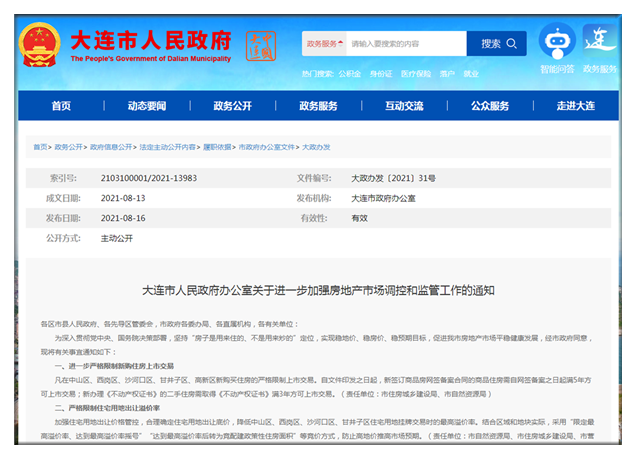Select 政务公开 in the navigation bar

pyautogui.click(x=232, y=106)
